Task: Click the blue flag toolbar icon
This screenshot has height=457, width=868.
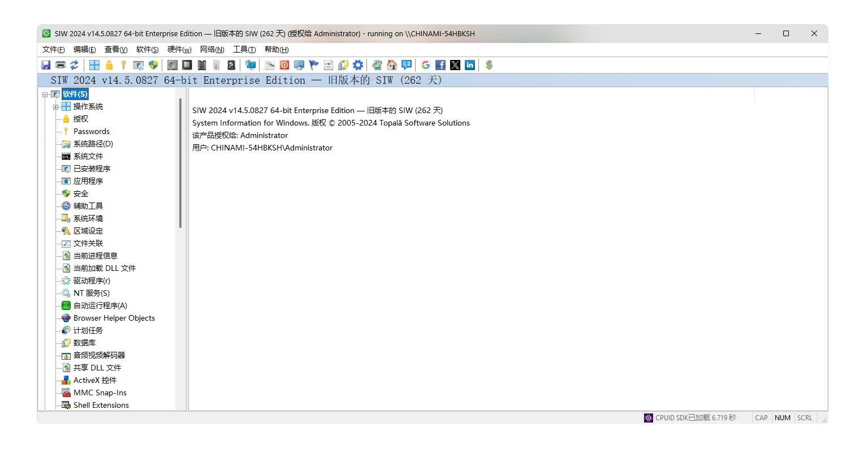Action: point(314,65)
